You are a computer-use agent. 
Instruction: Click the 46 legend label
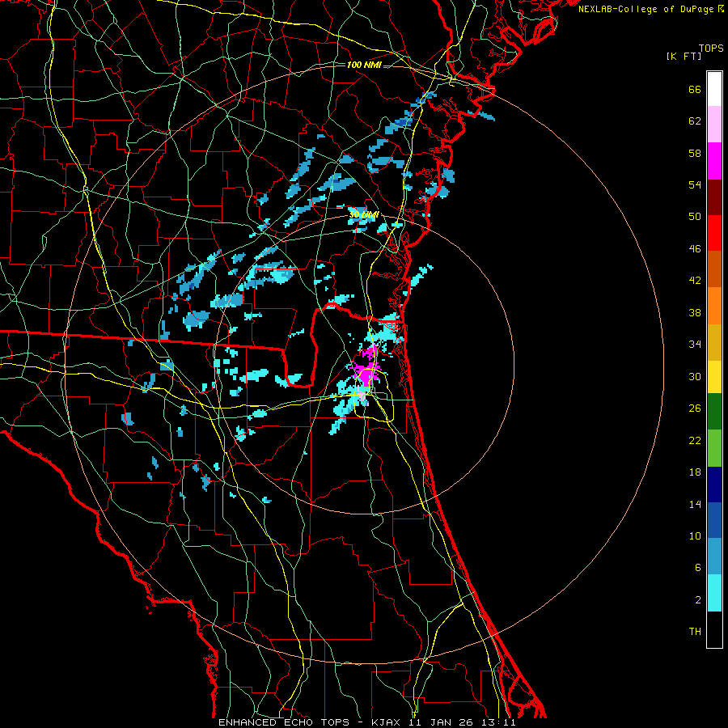click(x=695, y=249)
